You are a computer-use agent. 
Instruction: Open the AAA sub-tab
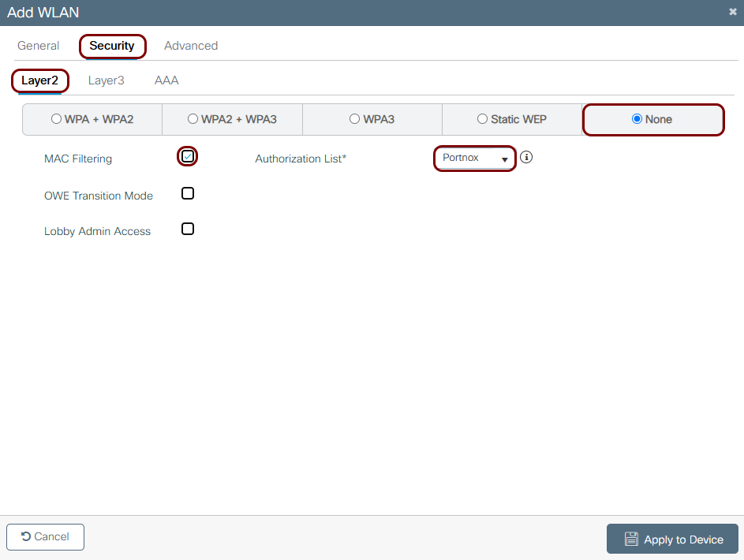(x=166, y=80)
